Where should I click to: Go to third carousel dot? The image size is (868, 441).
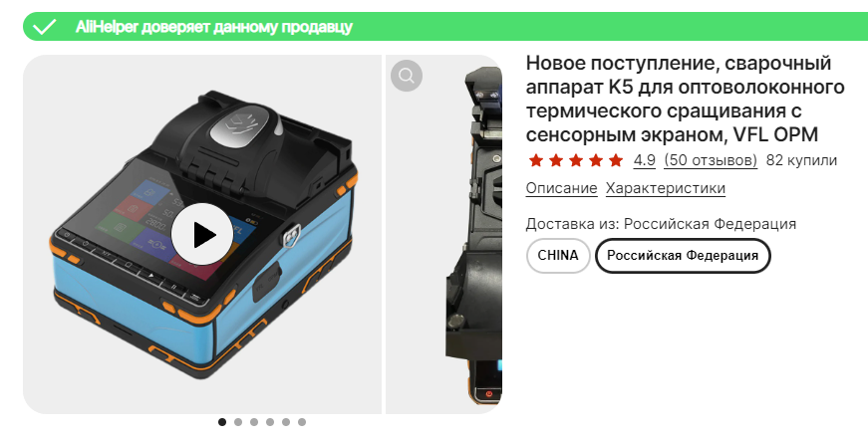click(x=253, y=422)
